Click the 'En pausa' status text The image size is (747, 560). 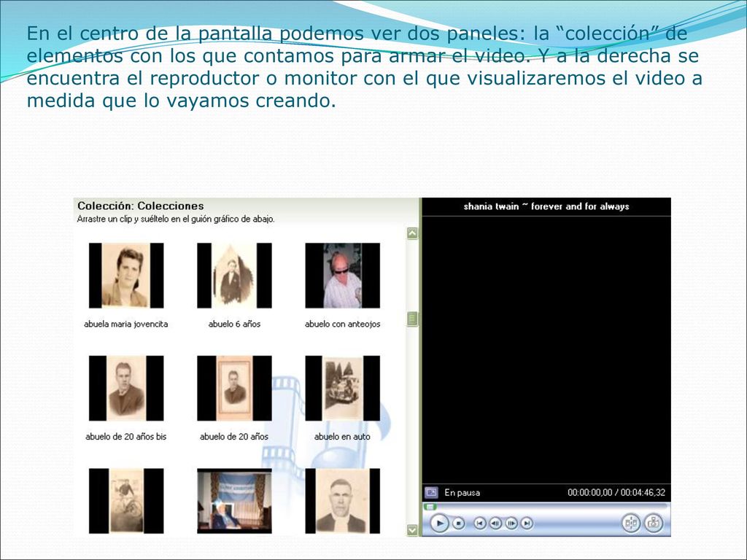(x=462, y=492)
